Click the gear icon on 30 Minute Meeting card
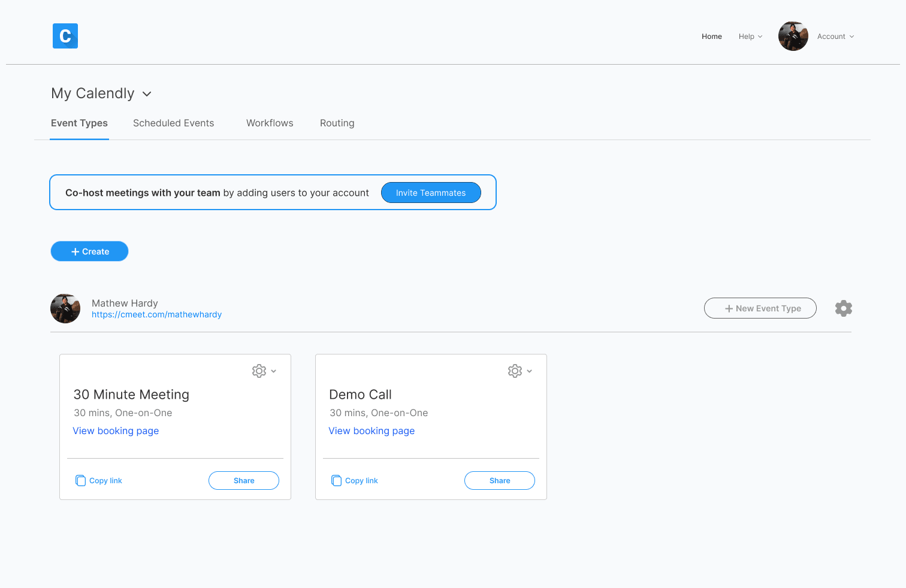The height and width of the screenshot is (588, 906). 258,371
